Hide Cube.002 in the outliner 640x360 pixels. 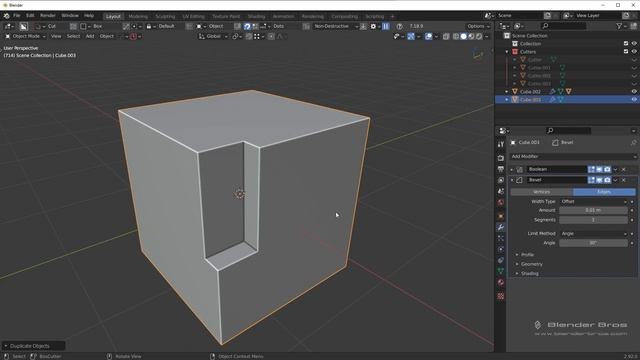pyautogui.click(x=634, y=92)
